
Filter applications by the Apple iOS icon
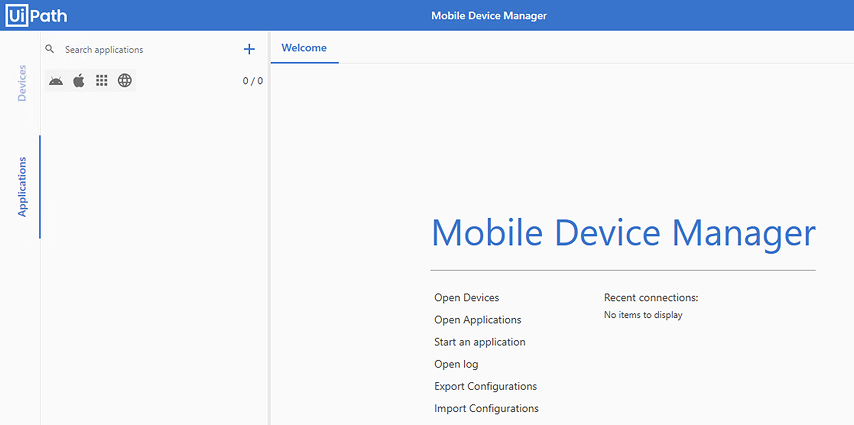[79, 81]
